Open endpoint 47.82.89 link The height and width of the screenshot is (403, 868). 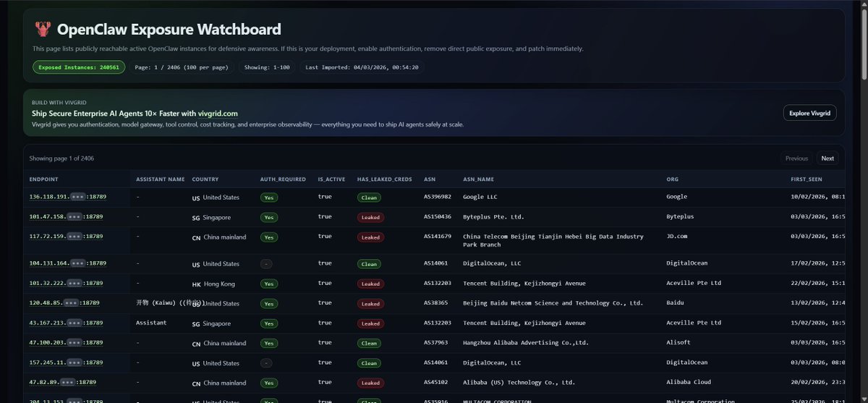pyautogui.click(x=62, y=382)
